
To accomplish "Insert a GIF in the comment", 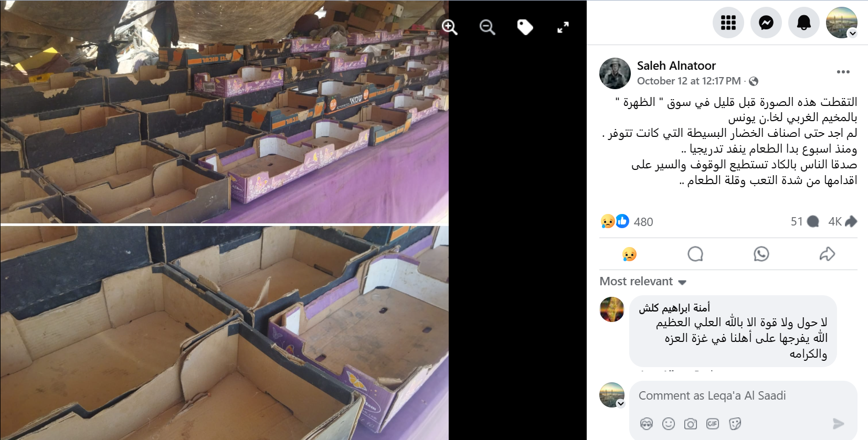I will pos(712,424).
